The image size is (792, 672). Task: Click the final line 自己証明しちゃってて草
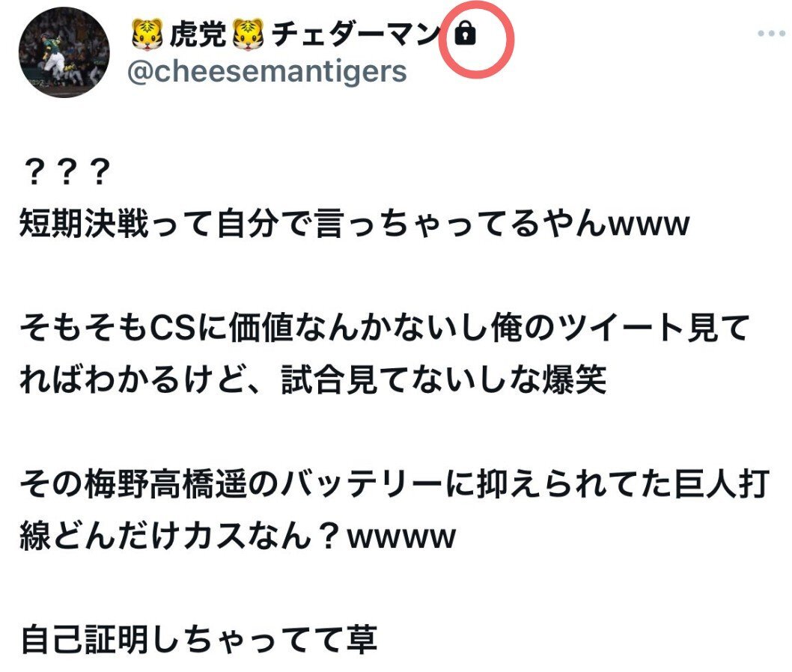200,640
